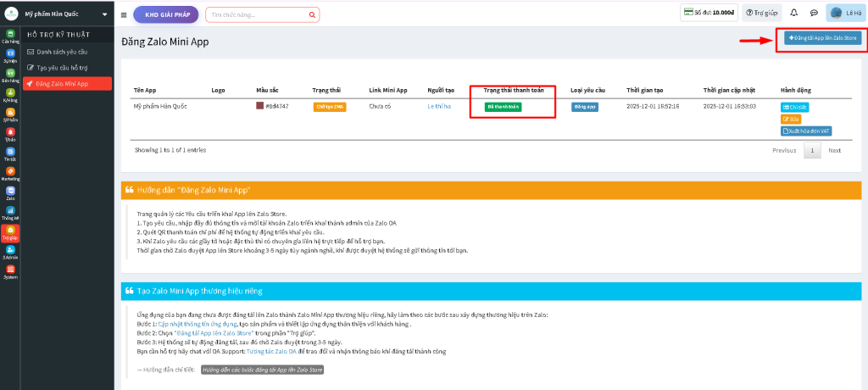This screenshot has height=390, width=868.
Task: Click Xuất hóa đơn VAT button
Action: [806, 131]
